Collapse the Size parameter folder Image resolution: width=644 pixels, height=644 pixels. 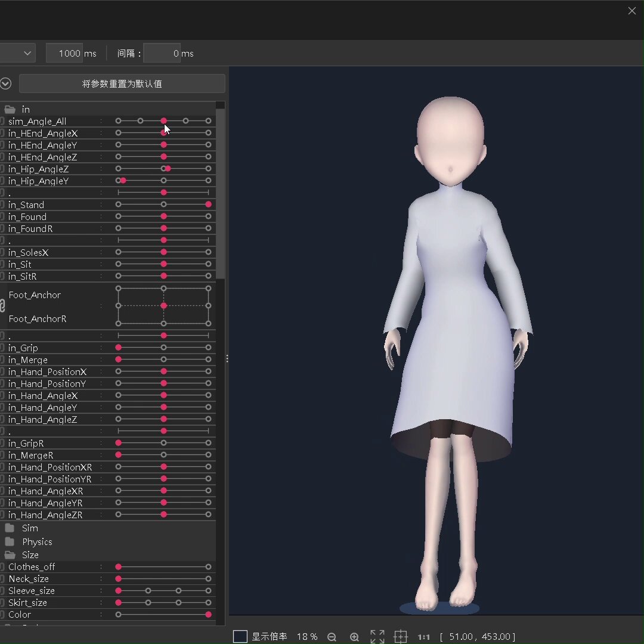click(x=10, y=555)
